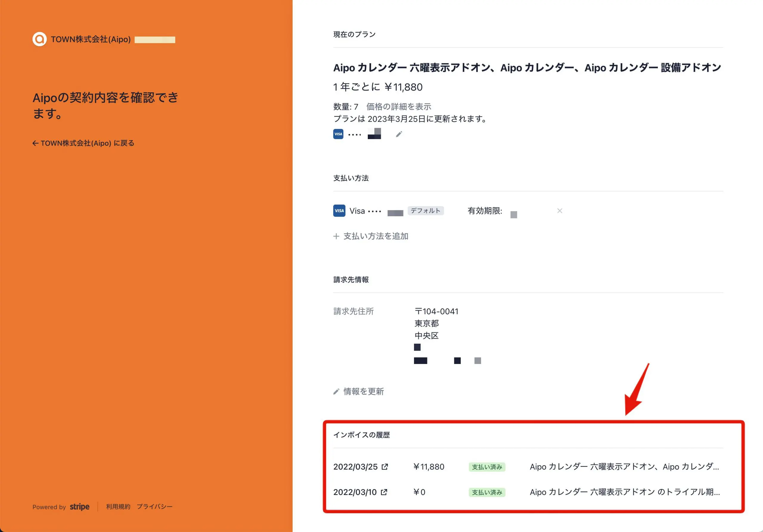Screen dimensions: 763x532
Task: Click 支払い済み badge on ¥0 invoice
Action: [487, 492]
